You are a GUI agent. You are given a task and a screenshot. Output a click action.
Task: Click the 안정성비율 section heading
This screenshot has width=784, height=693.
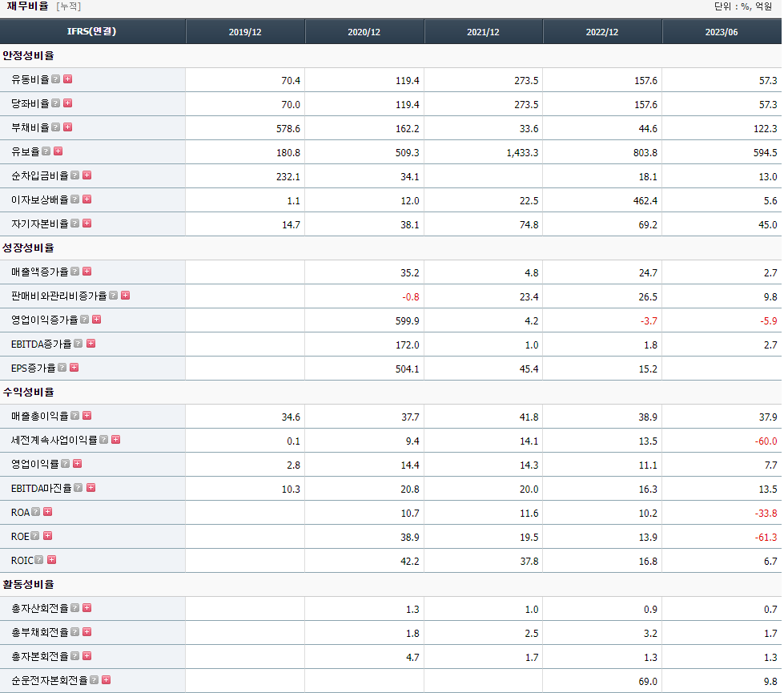[29, 55]
